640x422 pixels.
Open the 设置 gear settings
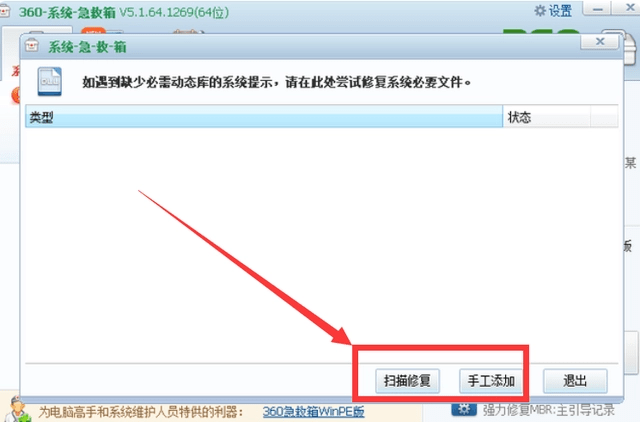[x=553, y=11]
